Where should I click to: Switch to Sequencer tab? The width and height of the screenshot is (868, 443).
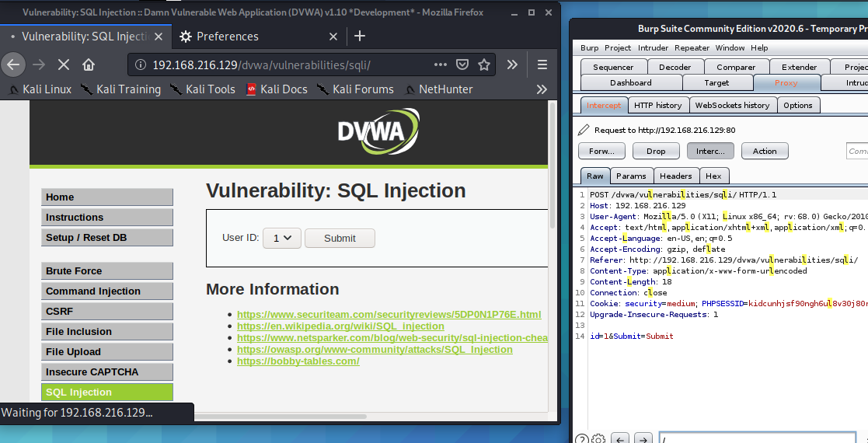pyautogui.click(x=613, y=67)
